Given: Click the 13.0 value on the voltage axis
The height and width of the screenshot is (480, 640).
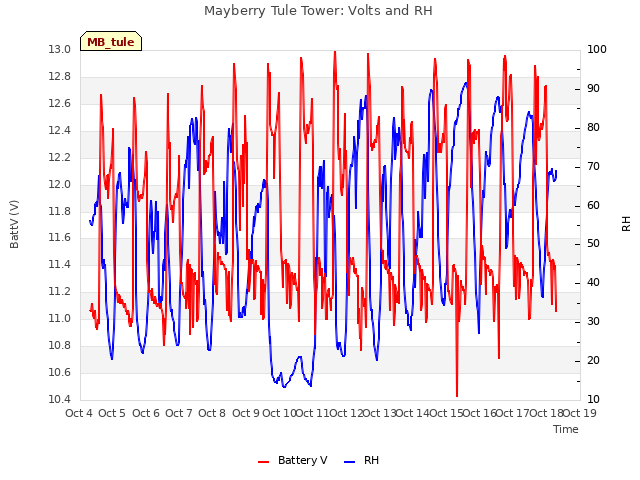Looking at the screenshot, I should (60, 49).
